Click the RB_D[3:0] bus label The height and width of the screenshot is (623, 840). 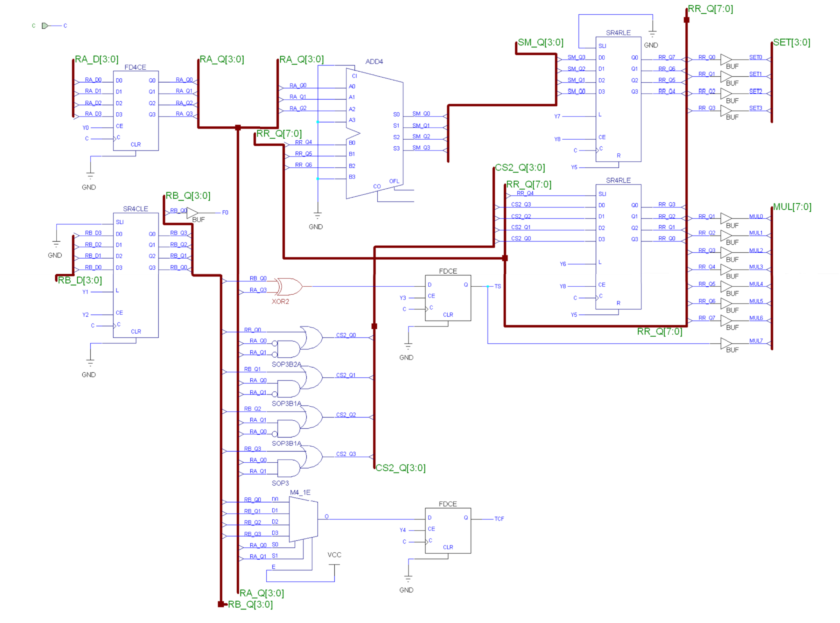(79, 281)
